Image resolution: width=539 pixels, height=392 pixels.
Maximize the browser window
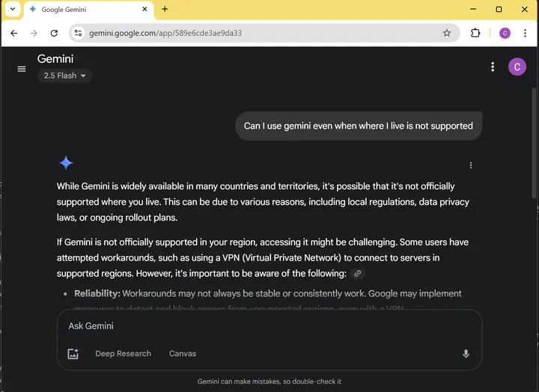coord(499,9)
